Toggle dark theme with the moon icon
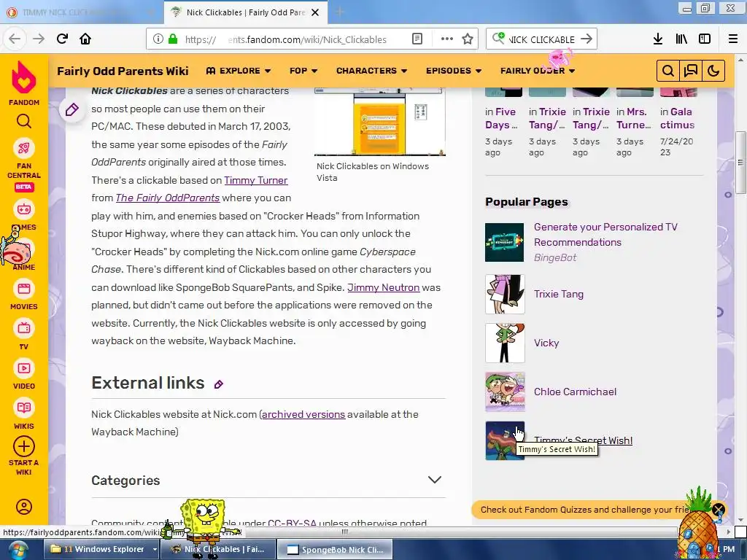 tap(713, 71)
